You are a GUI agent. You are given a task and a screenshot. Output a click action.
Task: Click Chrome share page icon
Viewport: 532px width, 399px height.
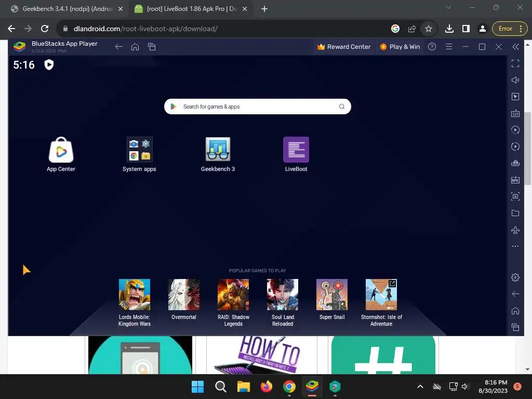(412, 29)
